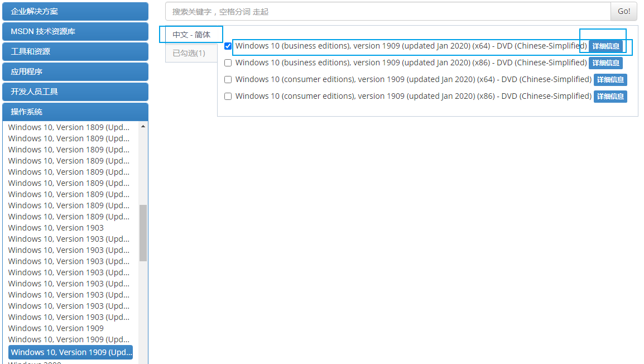Show 详细信息 for business editions x86
This screenshot has height=364, width=644.
click(x=606, y=63)
